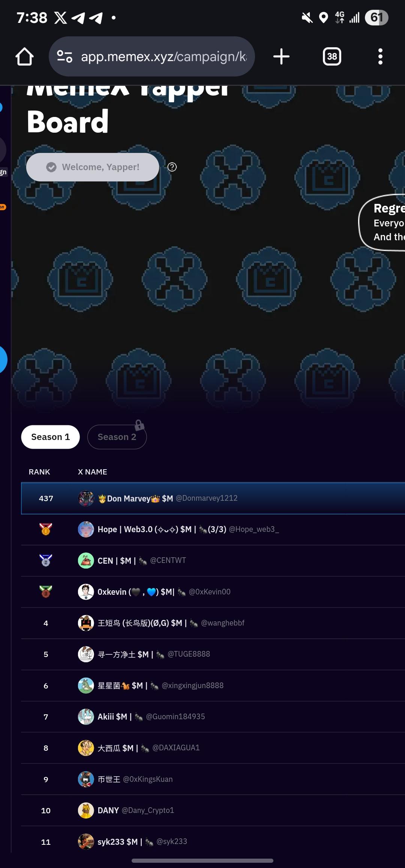Screen dimensions: 405x868
Task: Open the tab switcher showing 38
Action: pyautogui.click(x=332, y=57)
